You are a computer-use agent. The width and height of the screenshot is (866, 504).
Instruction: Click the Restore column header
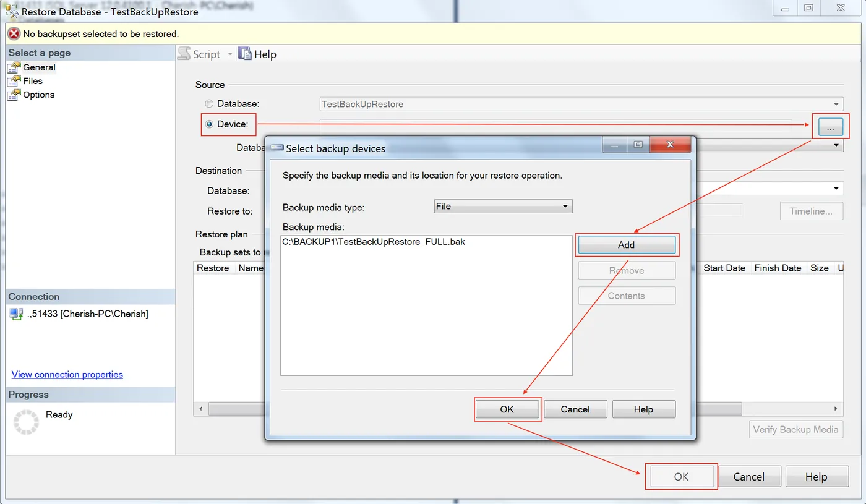pyautogui.click(x=213, y=268)
